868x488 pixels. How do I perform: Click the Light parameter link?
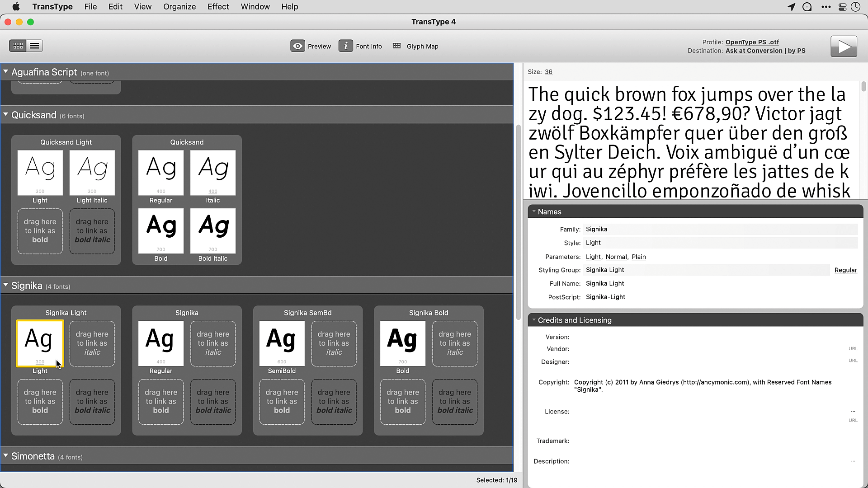[x=593, y=257]
